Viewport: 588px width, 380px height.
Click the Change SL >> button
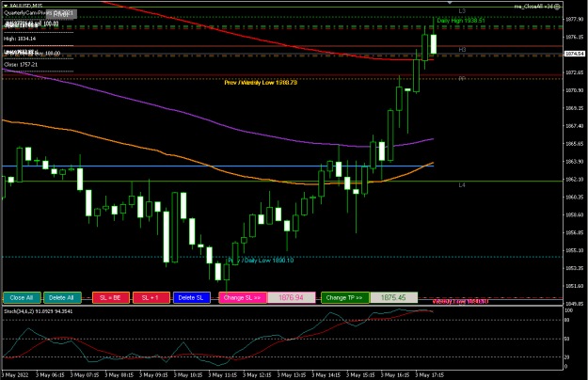(x=243, y=298)
